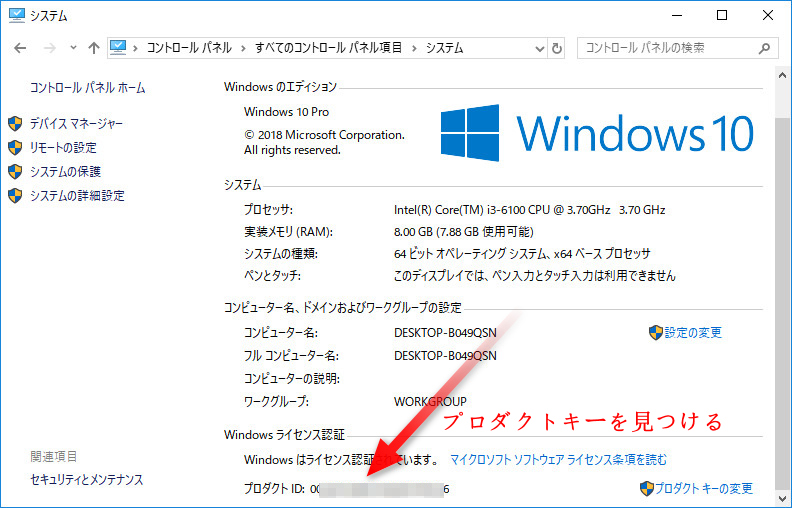Open recent locations dropdown chevron

coord(73,48)
